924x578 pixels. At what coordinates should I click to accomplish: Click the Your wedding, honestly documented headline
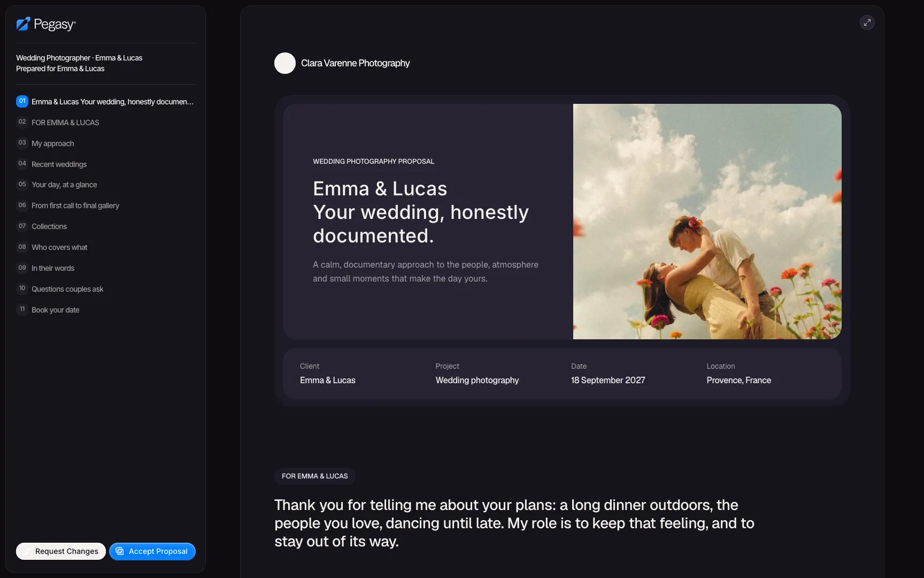point(421,212)
